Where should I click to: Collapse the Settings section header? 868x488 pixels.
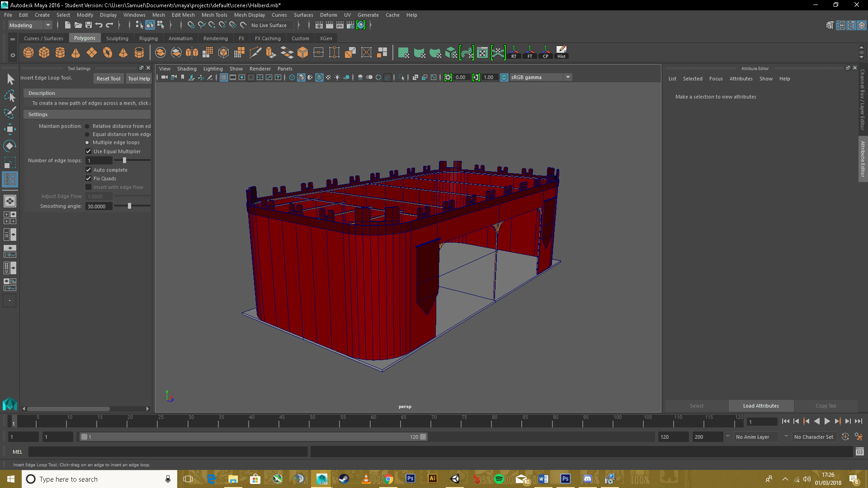tap(38, 114)
